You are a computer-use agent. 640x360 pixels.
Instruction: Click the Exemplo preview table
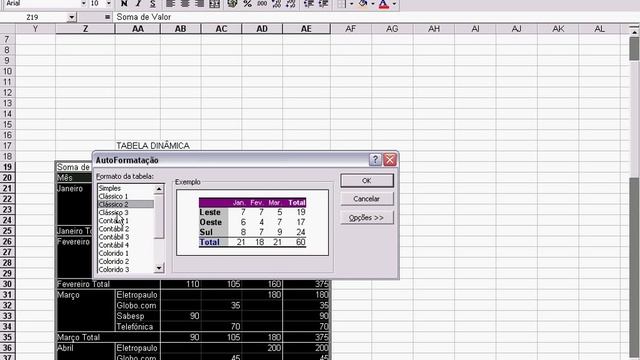[x=252, y=222]
